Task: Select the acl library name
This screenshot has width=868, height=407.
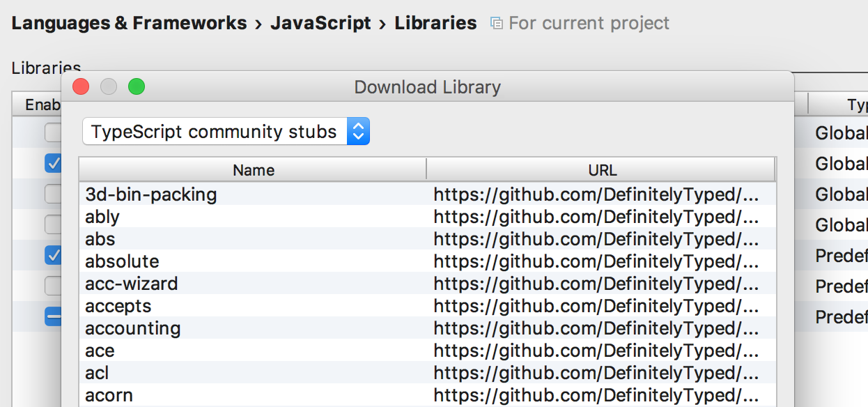Action: 97,373
